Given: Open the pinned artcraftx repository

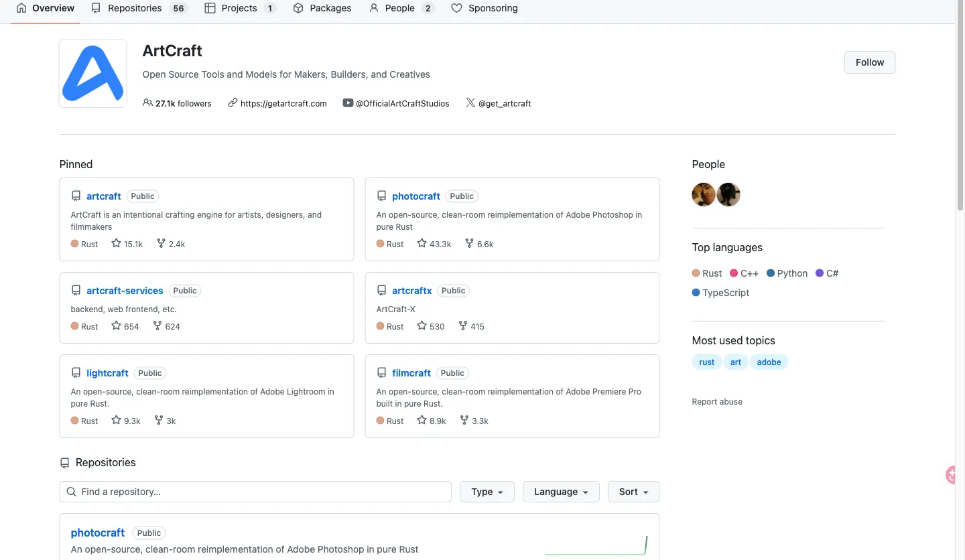Looking at the screenshot, I should (x=412, y=291).
